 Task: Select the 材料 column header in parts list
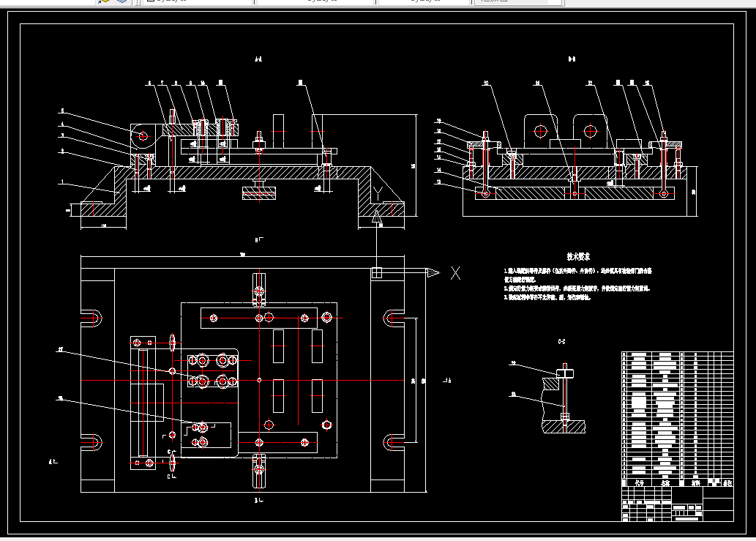(696, 482)
